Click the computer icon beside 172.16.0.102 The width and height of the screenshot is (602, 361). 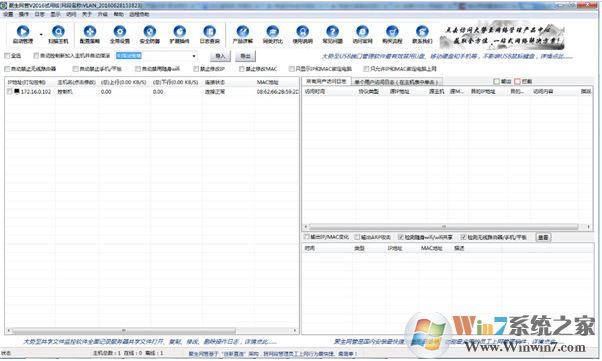pyautogui.click(x=17, y=92)
